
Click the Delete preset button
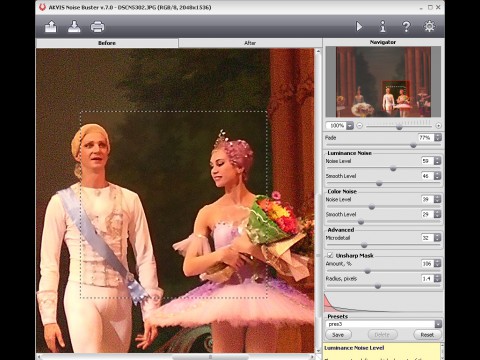tap(382, 334)
